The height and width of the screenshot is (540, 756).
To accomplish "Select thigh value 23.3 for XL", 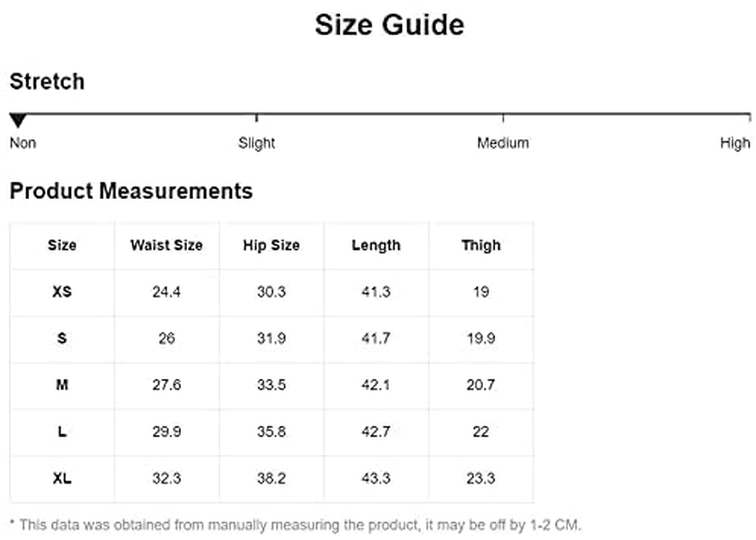I will click(x=480, y=479).
